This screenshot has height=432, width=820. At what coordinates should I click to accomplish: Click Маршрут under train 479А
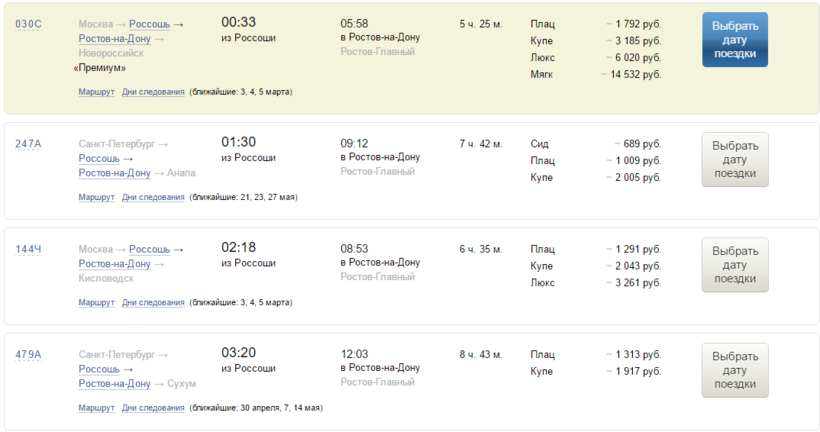coord(96,408)
